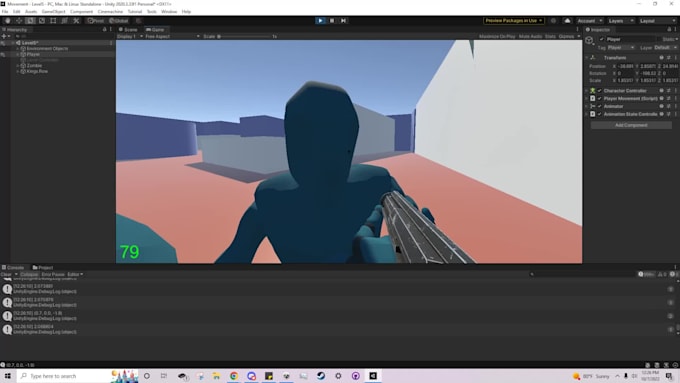Viewport: 680px width, 383px height.
Task: Lock the Hierarchy panel
Action: click(x=104, y=29)
